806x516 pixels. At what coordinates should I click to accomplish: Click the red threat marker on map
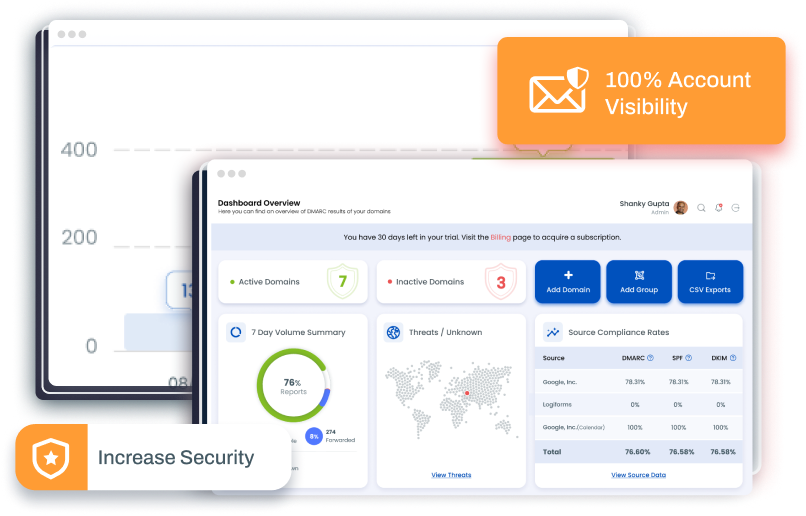coord(466,393)
